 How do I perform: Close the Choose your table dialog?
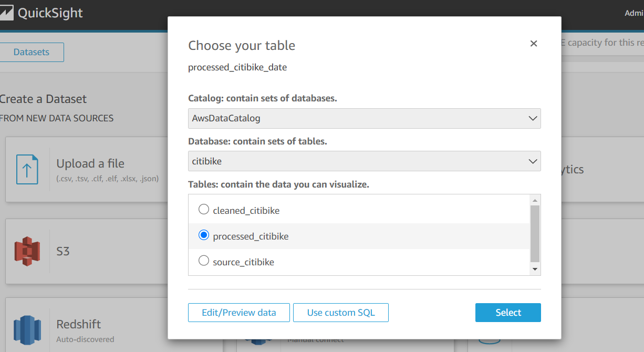click(x=534, y=44)
